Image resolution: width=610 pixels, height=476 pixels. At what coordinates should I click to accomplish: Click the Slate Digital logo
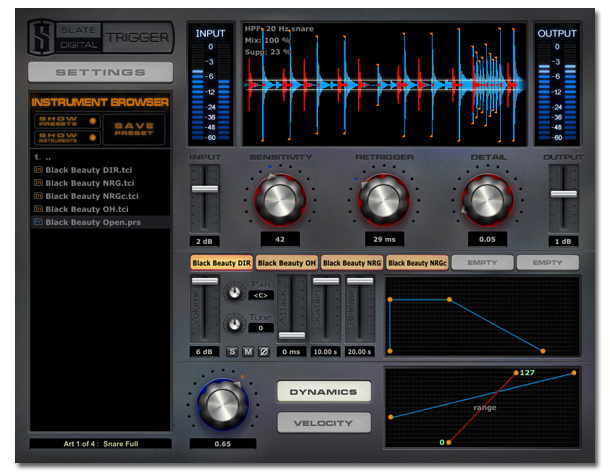(42, 38)
